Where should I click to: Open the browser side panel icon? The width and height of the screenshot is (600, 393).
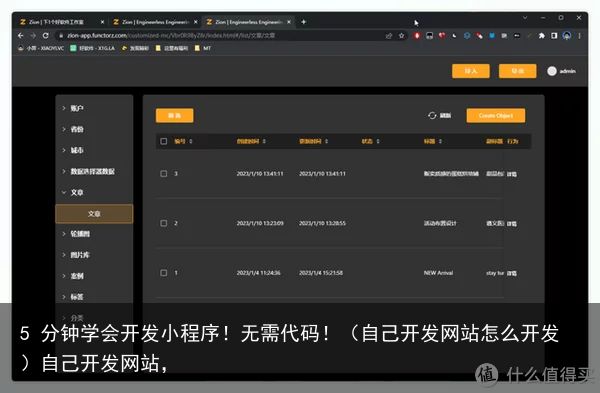[554, 36]
